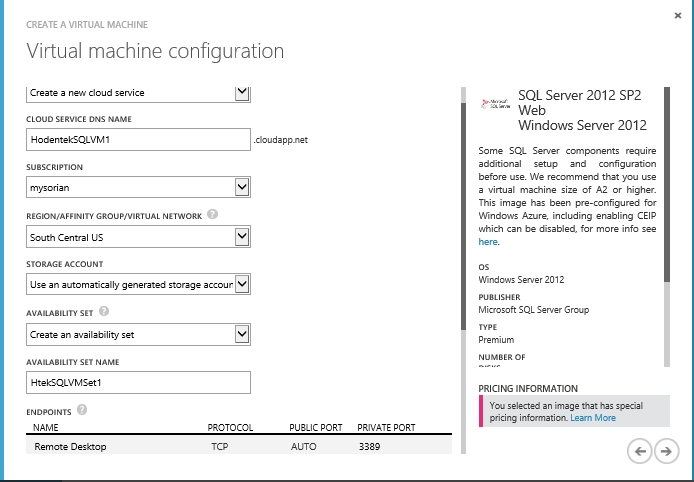Expand the Storage Account dropdown
Screen dimensions: 694x482
tap(139, 284)
